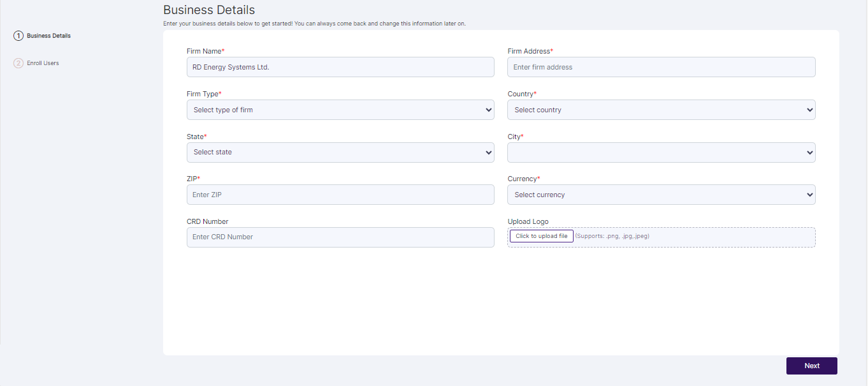
Task: Expand the Firm Type chevron arrow
Action: 488,109
